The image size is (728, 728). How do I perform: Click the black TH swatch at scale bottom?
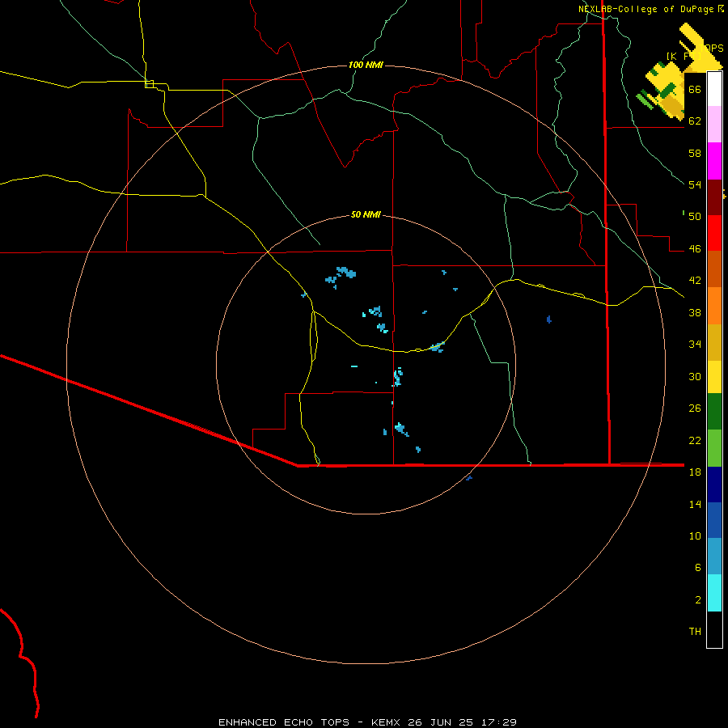coord(714,629)
